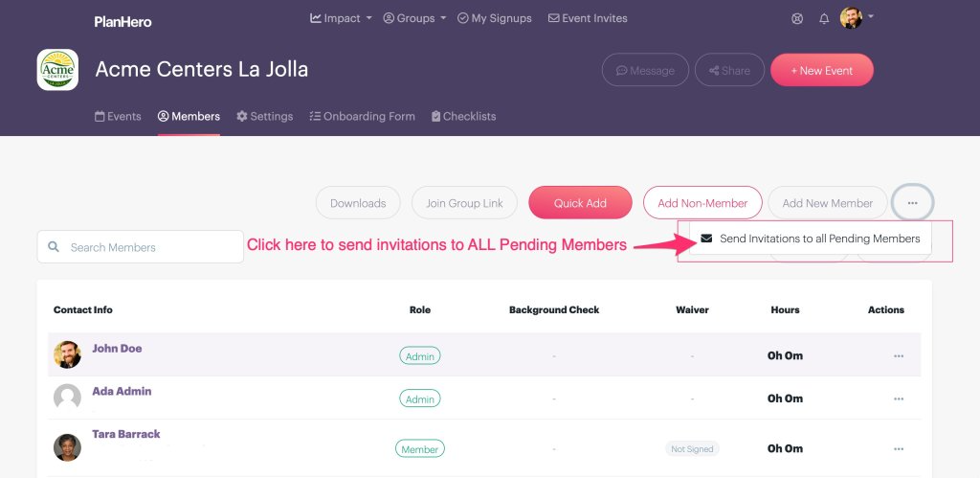Open Tara Barrack's member profile link
This screenshot has width=980, height=478.
126,434
